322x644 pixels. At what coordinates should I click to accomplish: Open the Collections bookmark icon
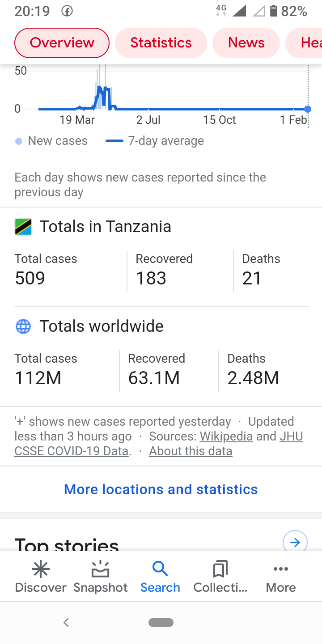pos(220,569)
